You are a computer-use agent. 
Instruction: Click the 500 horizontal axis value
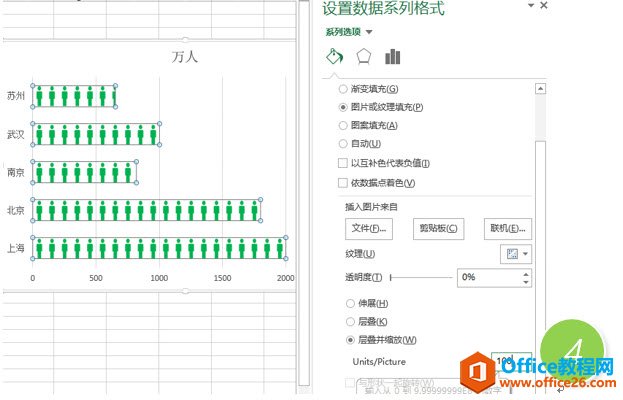(96, 278)
